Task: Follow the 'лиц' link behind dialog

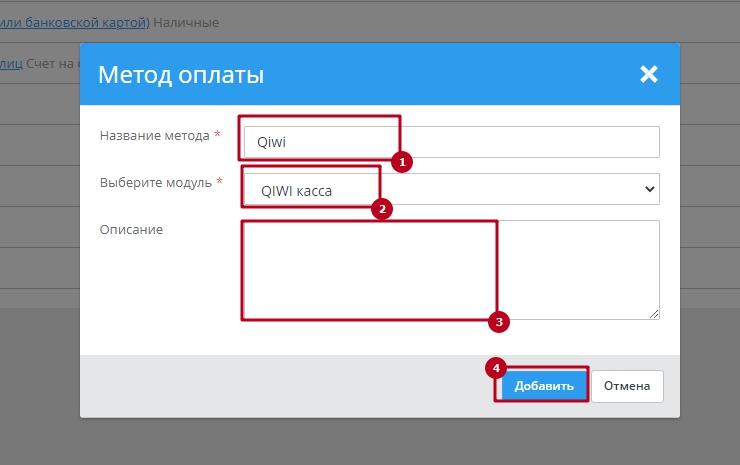Action: pos(9,64)
